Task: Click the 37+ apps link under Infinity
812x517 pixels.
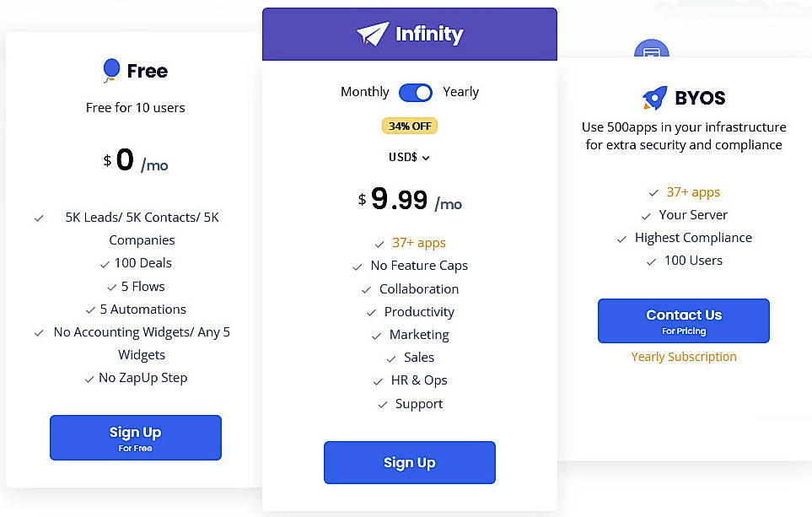Action: pyautogui.click(x=418, y=243)
